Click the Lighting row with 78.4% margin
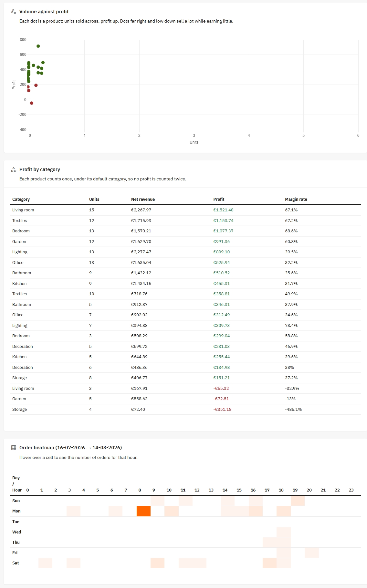 coord(185,326)
